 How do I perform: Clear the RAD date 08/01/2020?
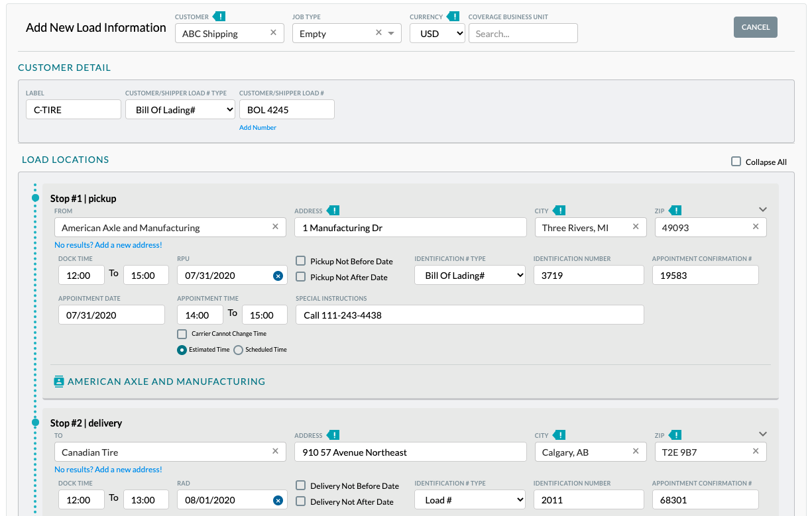[278, 499]
